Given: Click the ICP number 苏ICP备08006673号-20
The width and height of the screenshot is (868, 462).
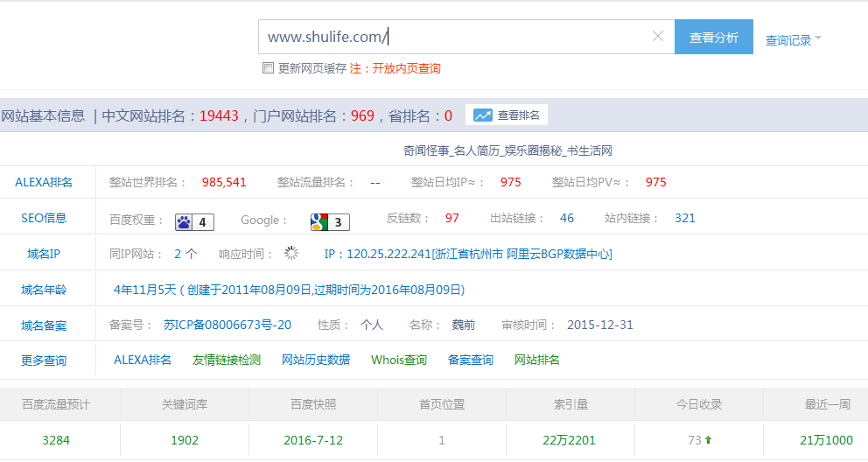Looking at the screenshot, I should [x=227, y=325].
